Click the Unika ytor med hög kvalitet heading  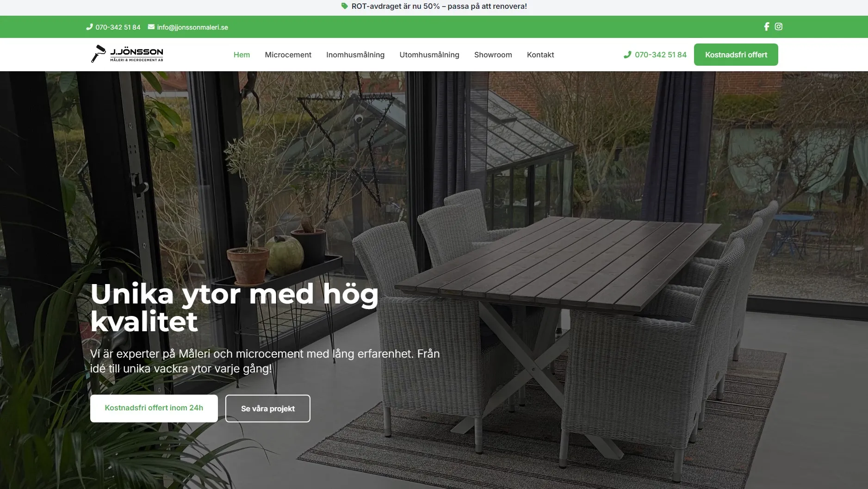pyautogui.click(x=235, y=307)
